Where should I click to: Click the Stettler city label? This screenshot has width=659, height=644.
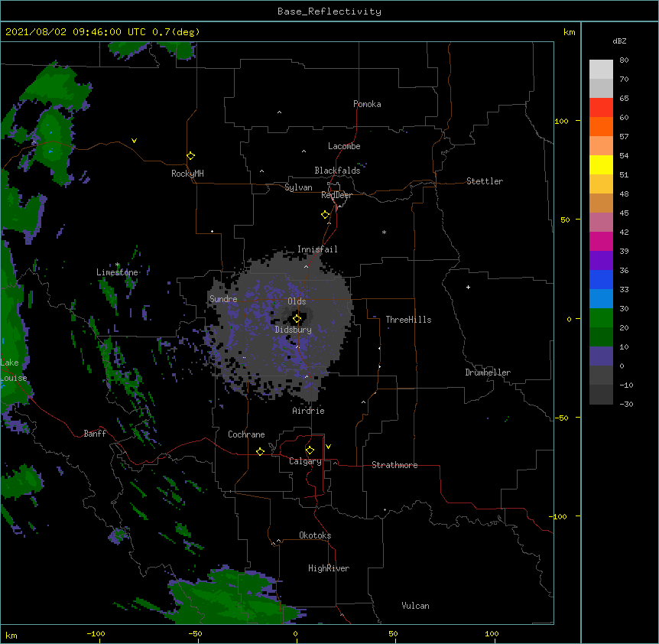(x=484, y=181)
